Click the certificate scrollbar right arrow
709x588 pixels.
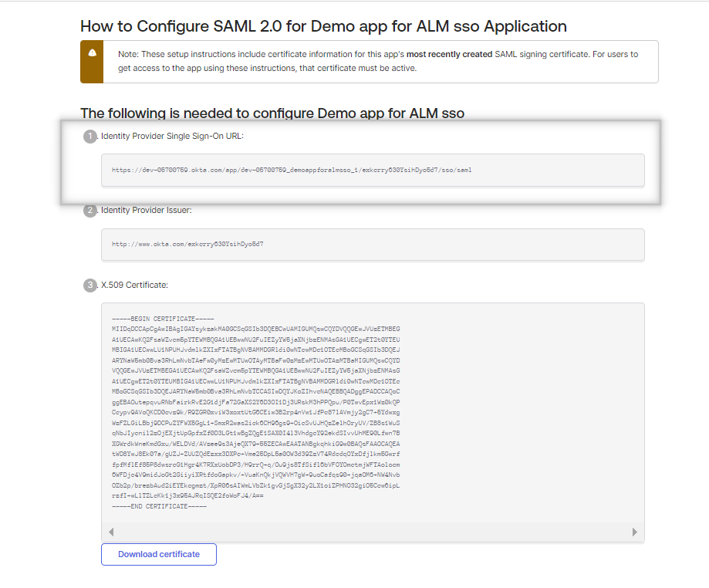click(x=634, y=532)
